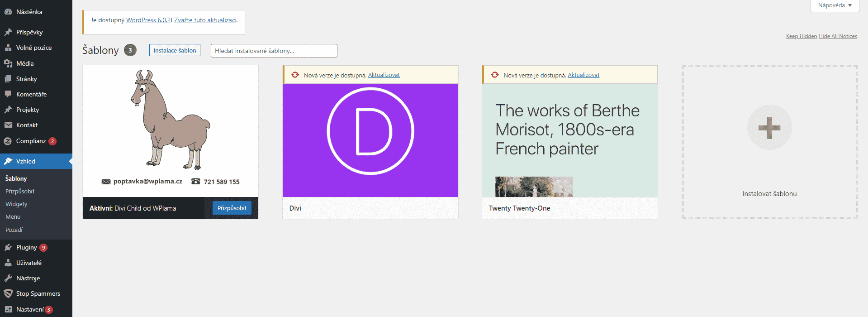Click the Keep Hidden link
The image size is (868, 317).
coord(802,36)
